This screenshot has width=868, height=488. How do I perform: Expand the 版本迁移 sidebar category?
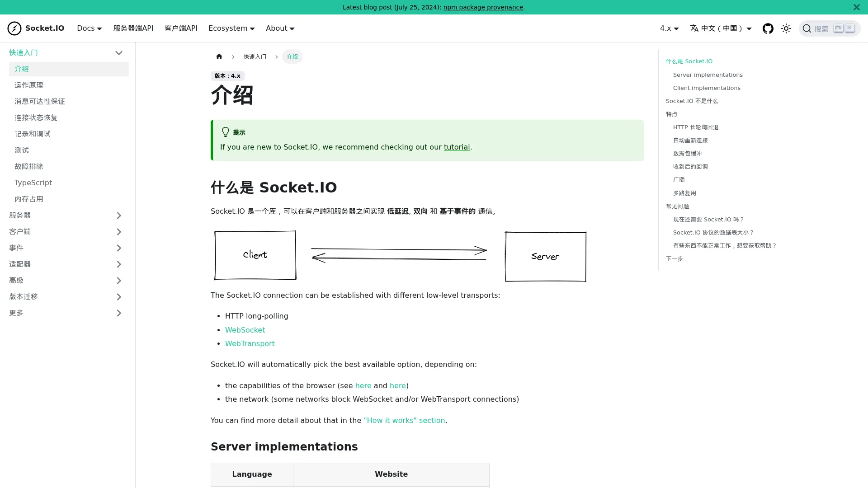pyautogui.click(x=119, y=297)
